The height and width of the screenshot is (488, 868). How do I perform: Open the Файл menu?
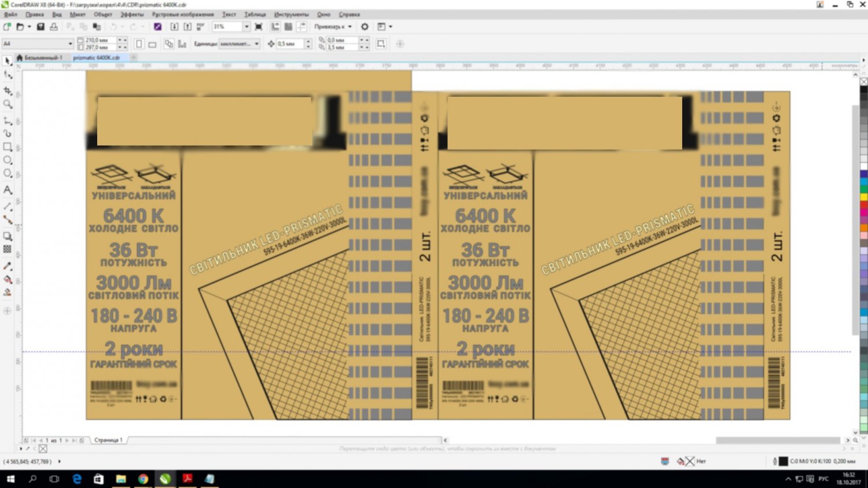click(10, 14)
